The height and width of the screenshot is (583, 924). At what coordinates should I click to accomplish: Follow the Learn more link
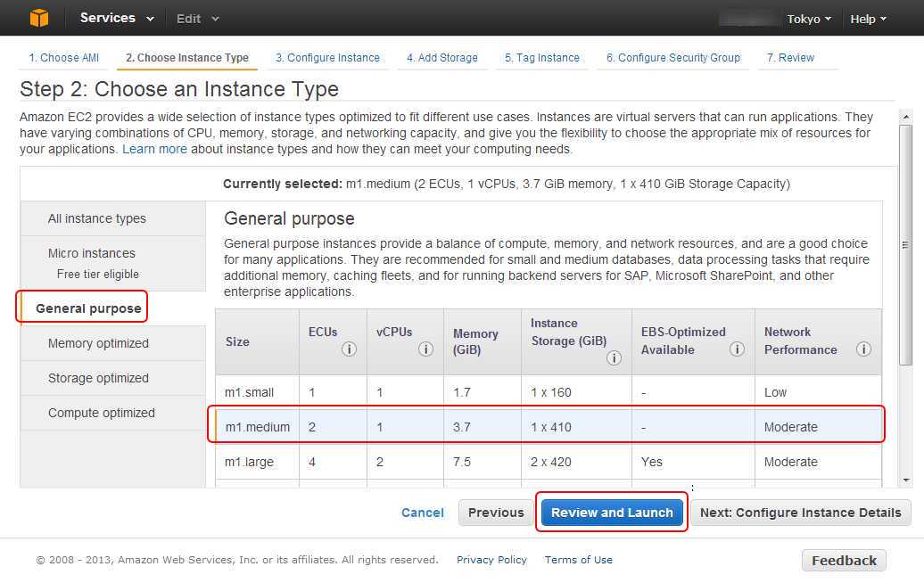pyautogui.click(x=154, y=149)
